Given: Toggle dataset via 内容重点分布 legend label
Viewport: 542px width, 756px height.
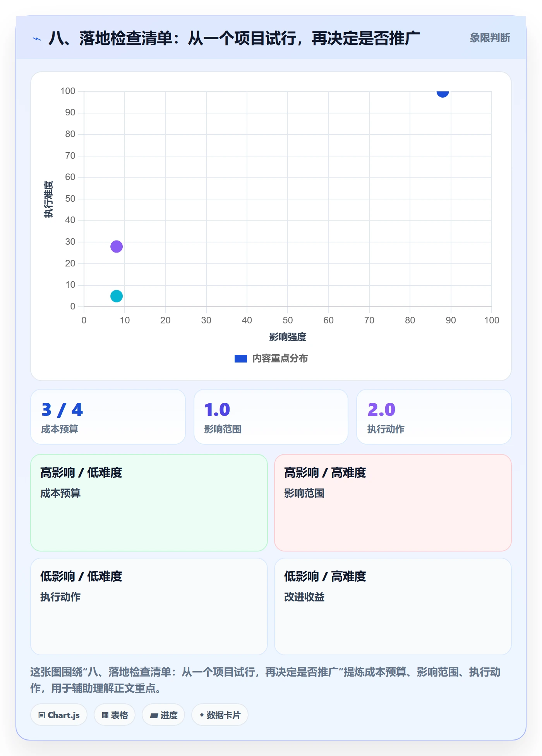Looking at the screenshot, I should click(280, 359).
